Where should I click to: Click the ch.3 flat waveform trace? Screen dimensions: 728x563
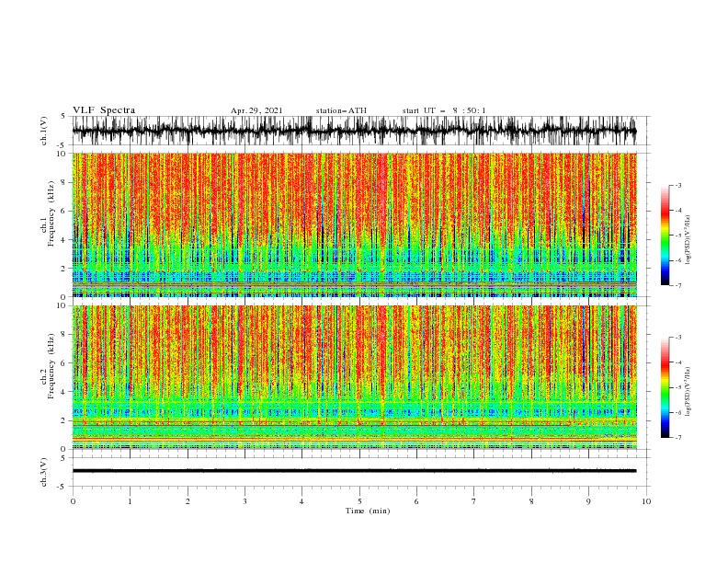click(x=354, y=471)
